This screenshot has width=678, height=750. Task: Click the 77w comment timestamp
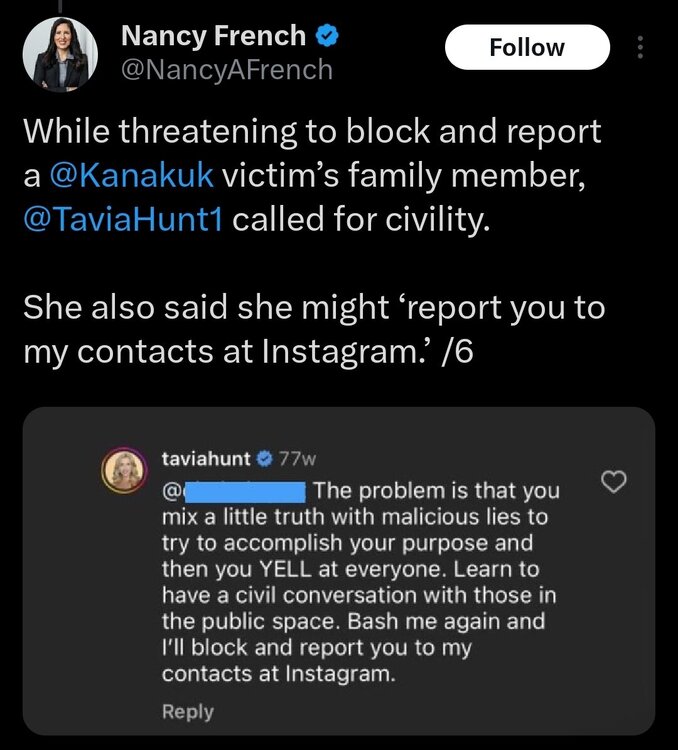pos(296,460)
